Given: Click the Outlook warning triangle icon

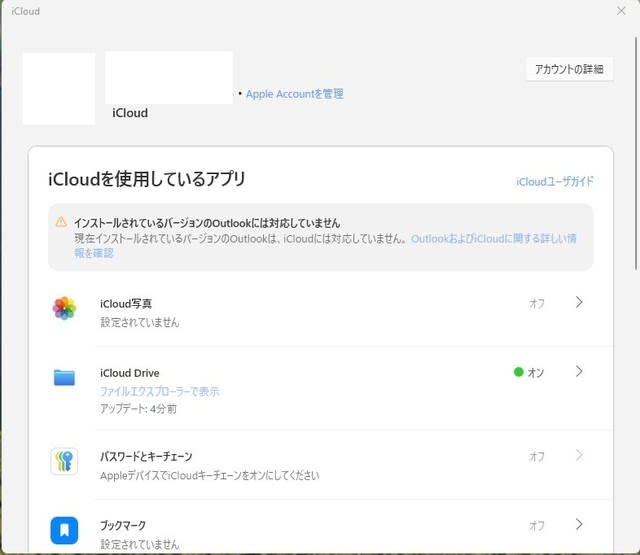Looking at the screenshot, I should point(61,222).
